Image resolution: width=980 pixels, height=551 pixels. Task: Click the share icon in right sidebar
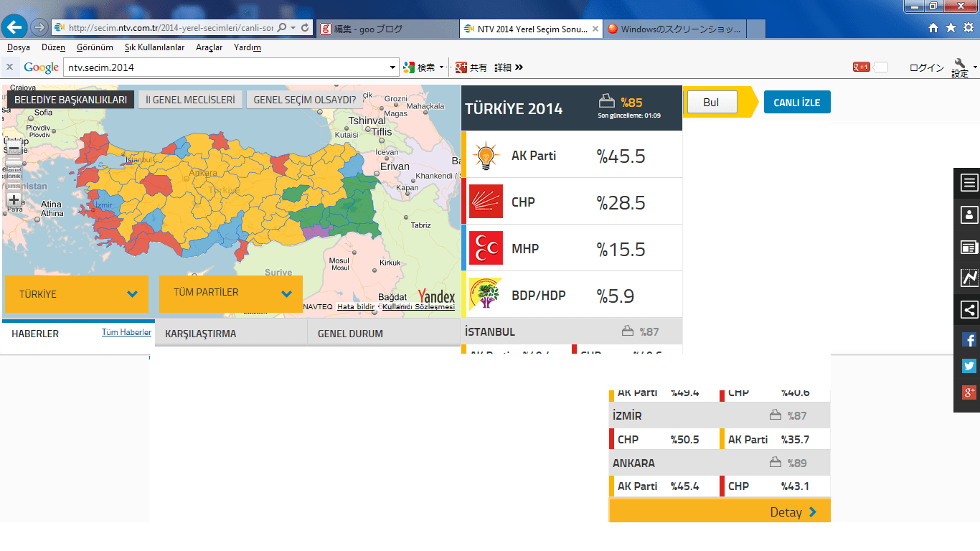coord(969,310)
